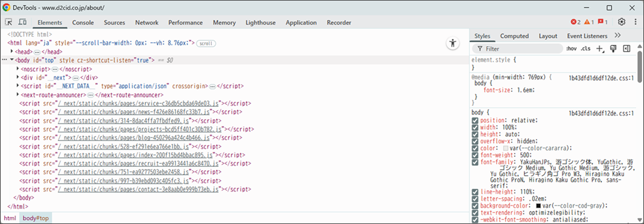Viewport: 644px width, 224px height.
Task: Uncheck the text-rendering property checkbox
Action: pyautogui.click(x=475, y=213)
